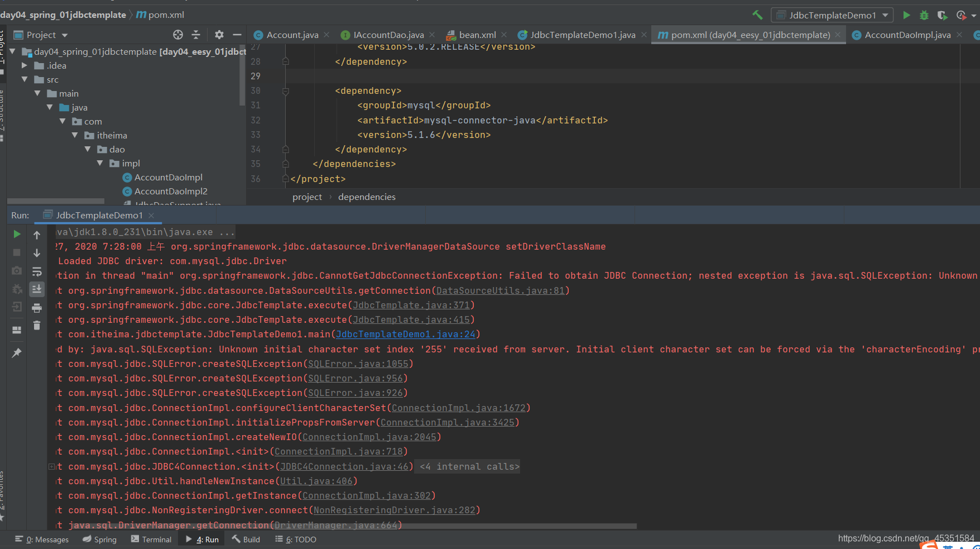The height and width of the screenshot is (549, 980).
Task: Rerun the JdbcTemplateDemo1 configuration
Action: click(16, 234)
